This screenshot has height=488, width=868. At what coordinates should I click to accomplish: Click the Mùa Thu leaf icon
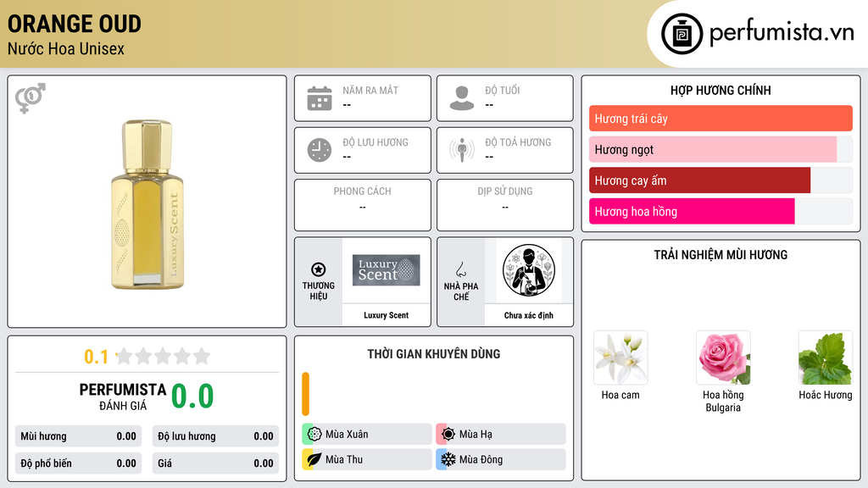coord(314,459)
